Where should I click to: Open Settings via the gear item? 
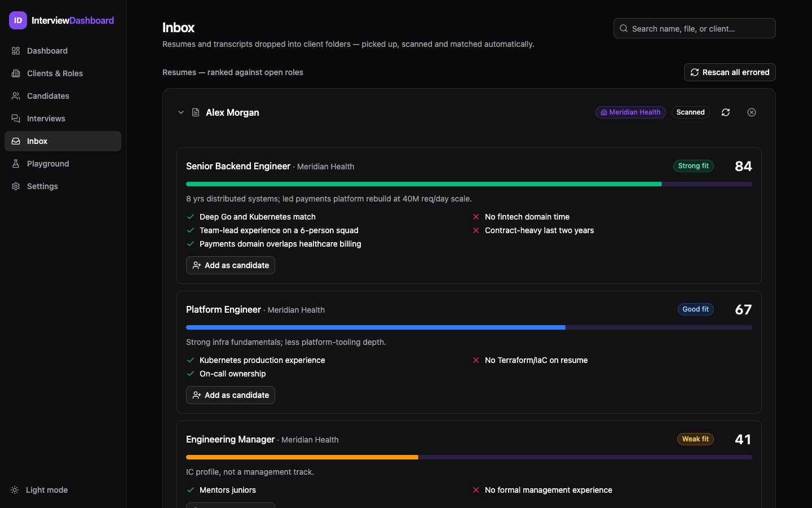pos(63,186)
